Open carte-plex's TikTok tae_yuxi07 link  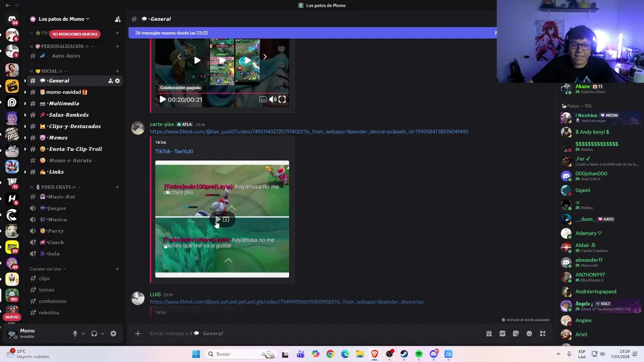click(x=309, y=132)
